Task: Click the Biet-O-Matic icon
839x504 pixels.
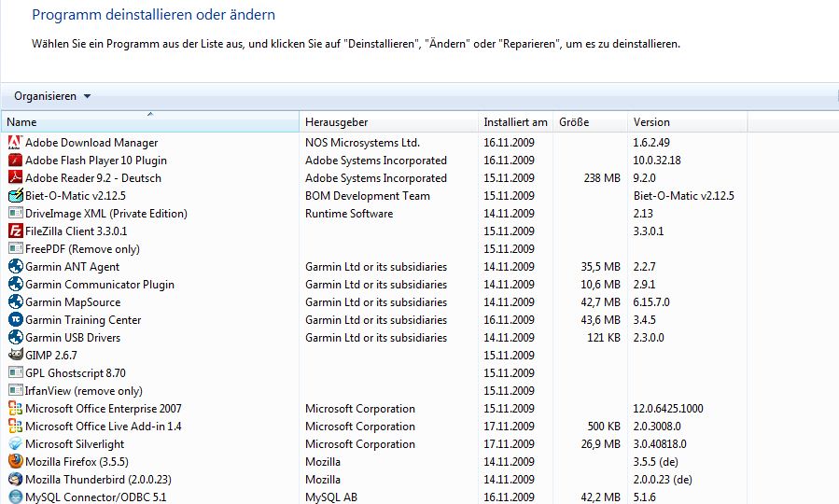Action: 15,196
